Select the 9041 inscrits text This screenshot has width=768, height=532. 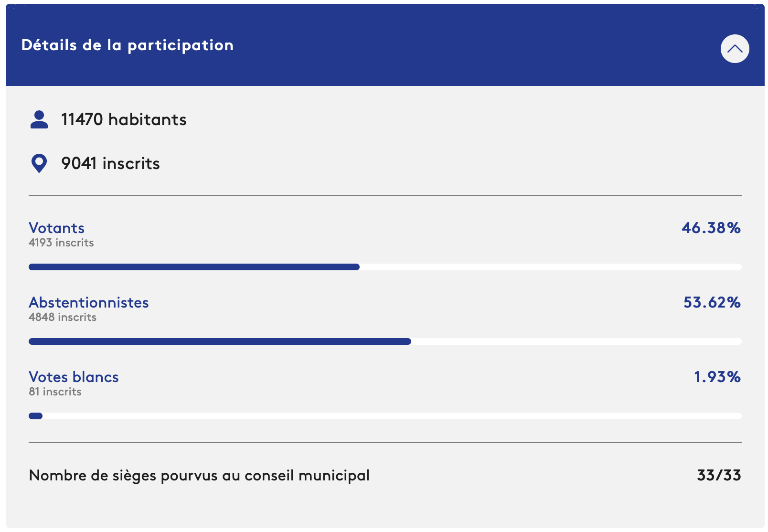pyautogui.click(x=110, y=163)
